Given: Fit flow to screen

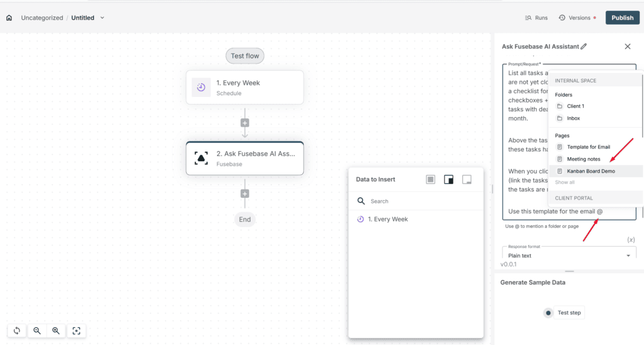Looking at the screenshot, I should click(76, 331).
